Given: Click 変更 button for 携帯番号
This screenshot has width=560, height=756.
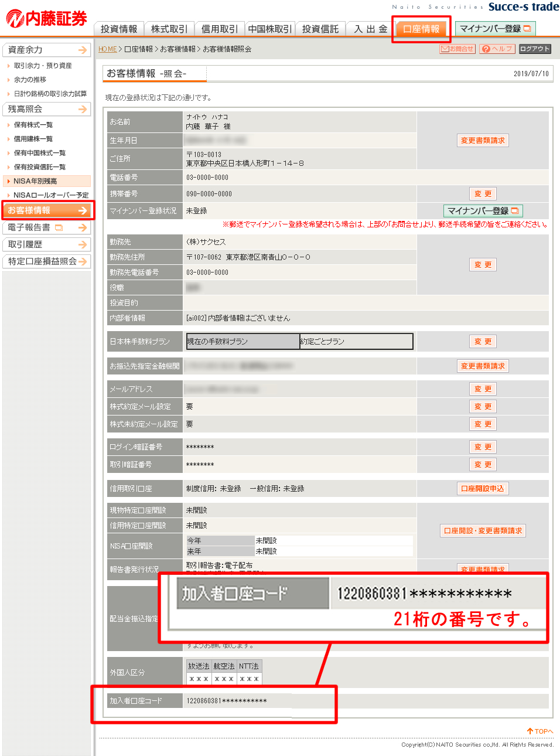Looking at the screenshot, I should click(x=483, y=194).
